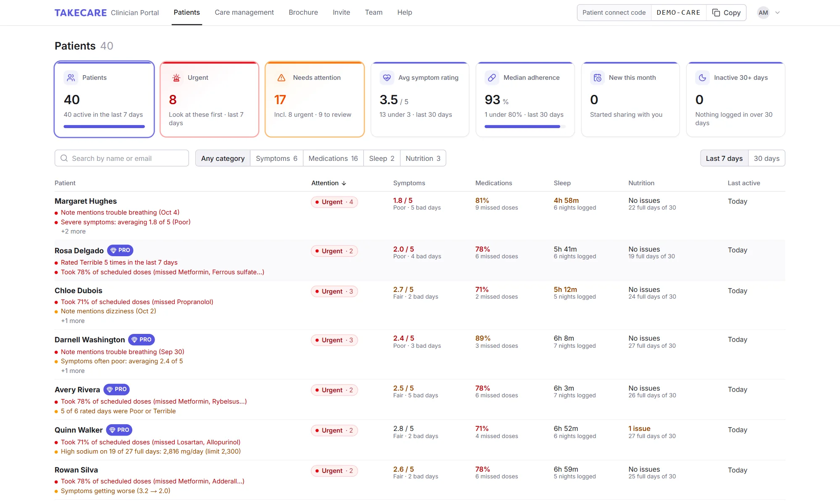Click the search magnifier icon
Viewport: 840px width, 504px height.
(x=64, y=158)
